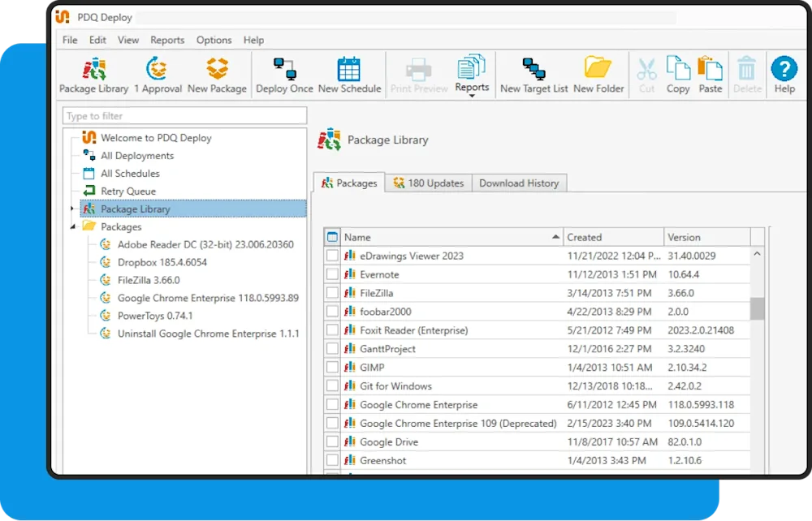The image size is (812, 521).
Task: Click the Copy toolbar icon
Action: point(678,75)
